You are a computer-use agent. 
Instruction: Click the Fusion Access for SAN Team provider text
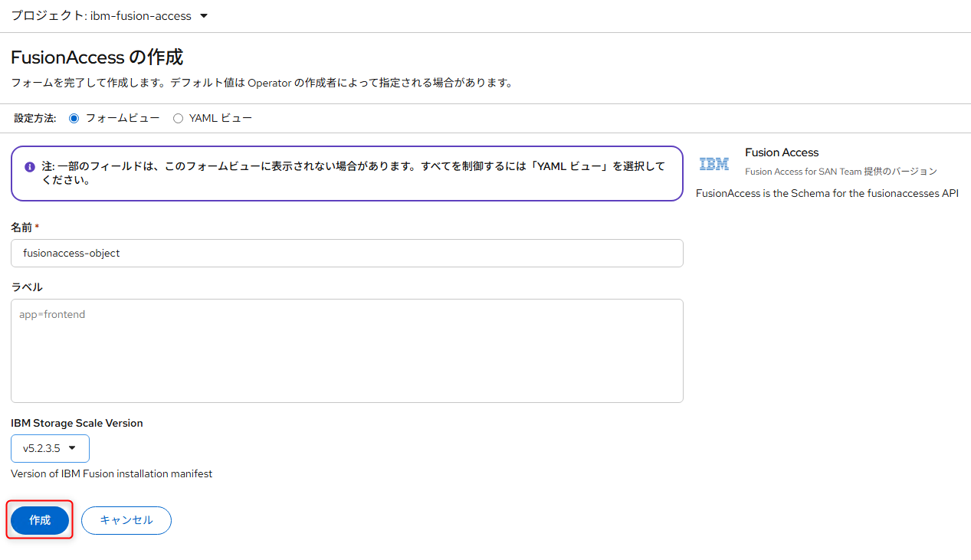[x=841, y=172]
